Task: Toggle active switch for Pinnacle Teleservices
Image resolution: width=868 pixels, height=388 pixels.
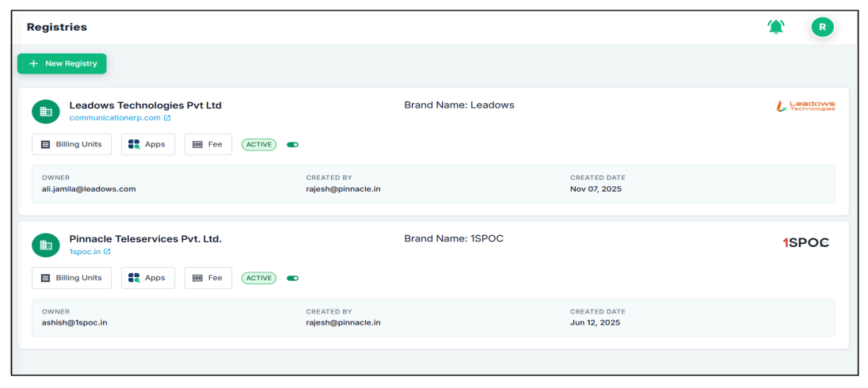Action: (x=293, y=278)
